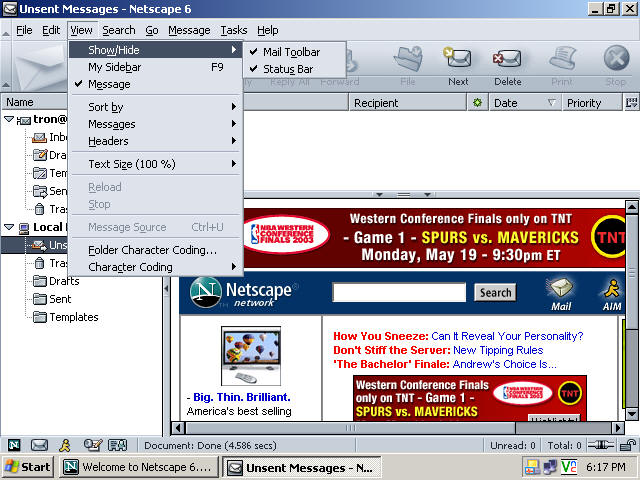This screenshot has width=640, height=480.
Task: Click the thread pane splitter grippy
Action: click(404, 195)
